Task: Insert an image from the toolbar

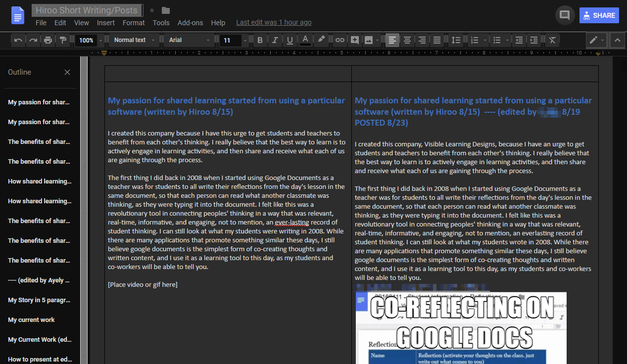Action: (x=368, y=40)
